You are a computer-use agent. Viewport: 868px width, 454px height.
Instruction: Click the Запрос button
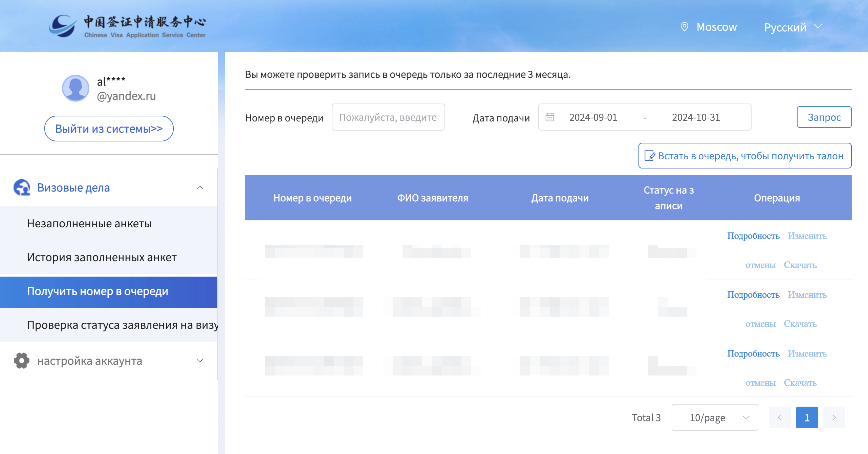[x=824, y=117]
